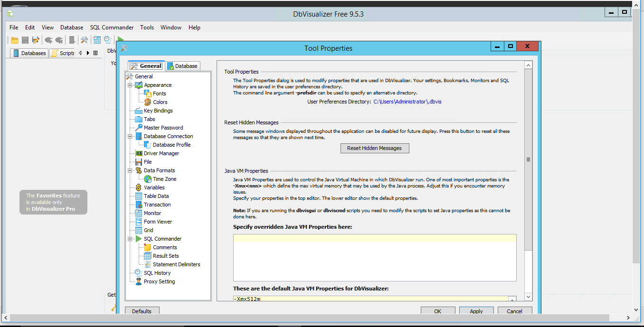Collapse the SQL Commander tree node
The image size is (644, 327).
coord(130,239)
